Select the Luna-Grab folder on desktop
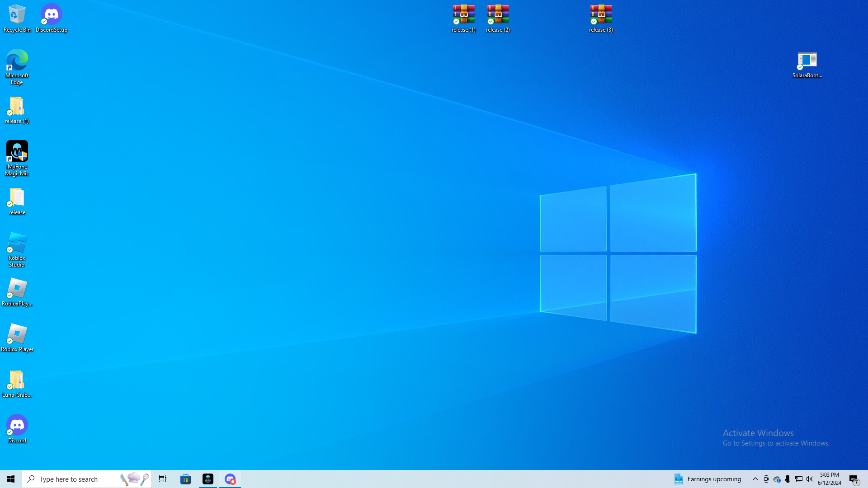The height and width of the screenshot is (488, 868). point(17,384)
